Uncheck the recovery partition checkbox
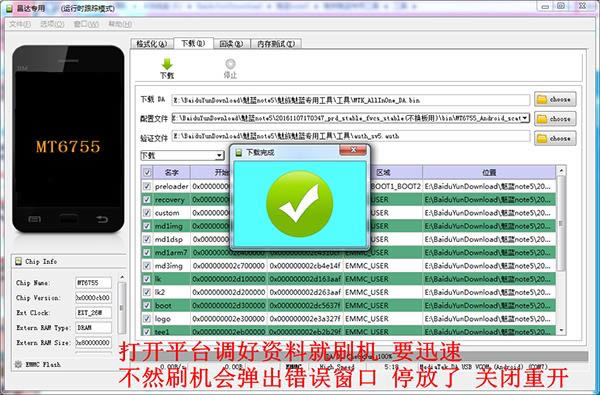This screenshot has width=600, height=395. point(147,199)
